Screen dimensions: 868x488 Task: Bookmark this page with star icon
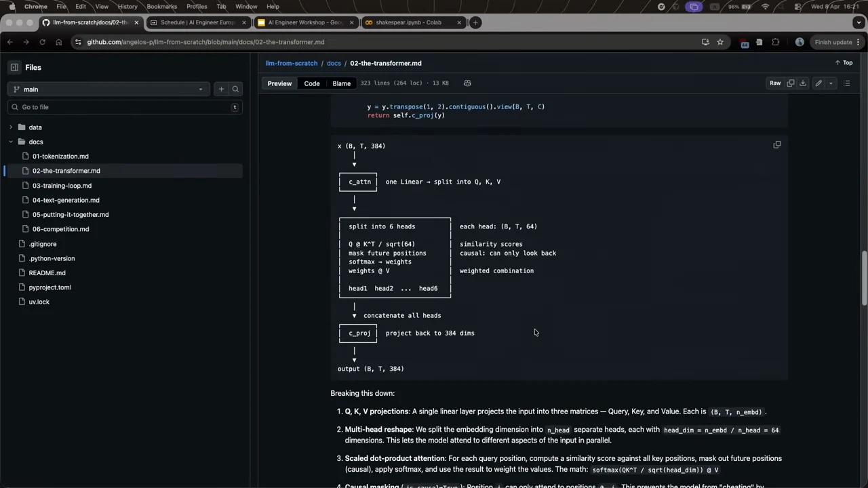click(720, 42)
